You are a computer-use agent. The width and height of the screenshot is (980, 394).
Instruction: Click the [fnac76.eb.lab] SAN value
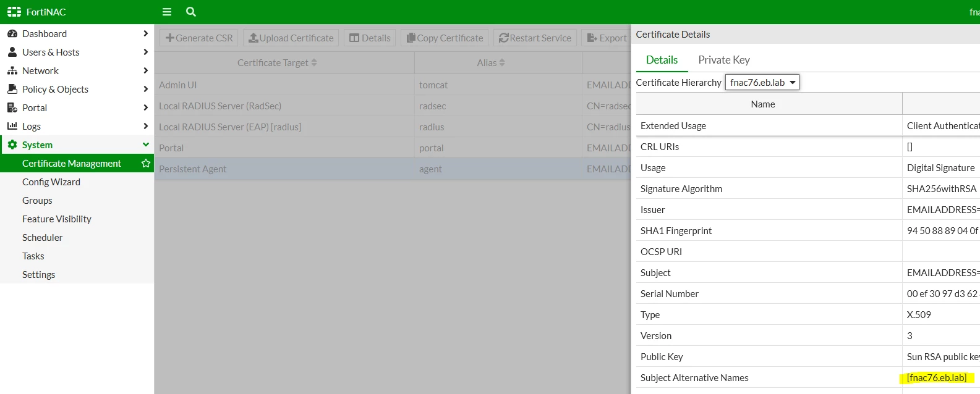937,377
